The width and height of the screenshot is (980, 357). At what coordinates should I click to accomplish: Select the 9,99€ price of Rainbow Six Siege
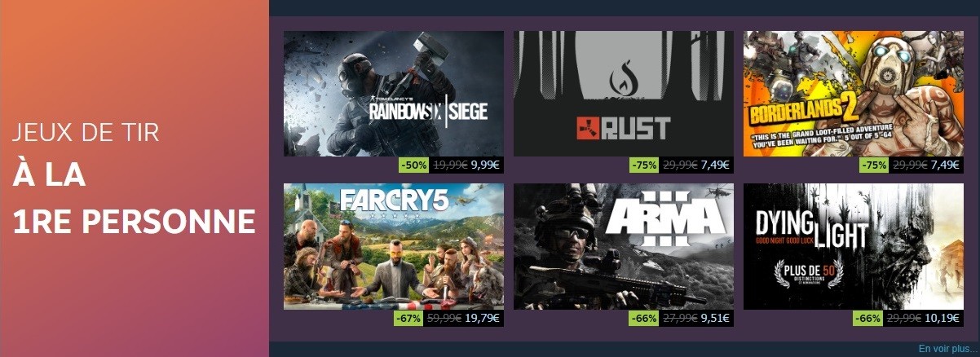(486, 165)
